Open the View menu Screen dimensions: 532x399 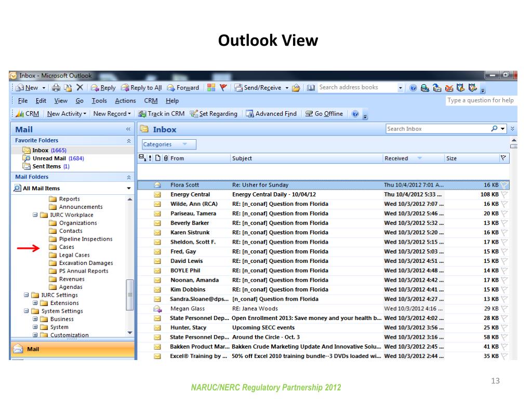click(61, 101)
